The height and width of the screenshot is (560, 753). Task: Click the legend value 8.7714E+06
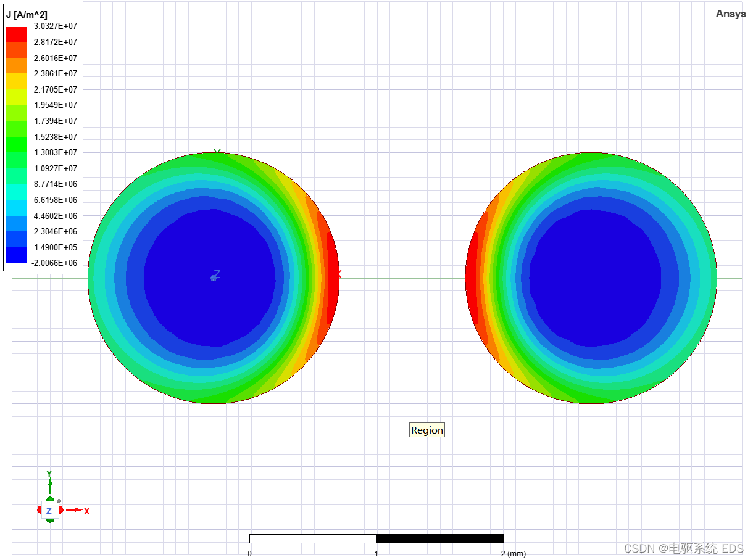point(56,184)
